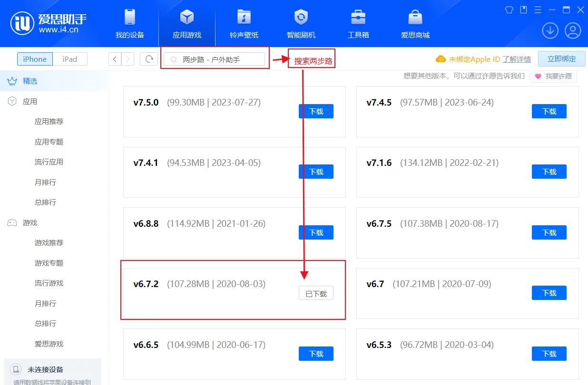The width and height of the screenshot is (588, 385).
Task: Open 总排行 under 应用
Action: pyautogui.click(x=45, y=202)
